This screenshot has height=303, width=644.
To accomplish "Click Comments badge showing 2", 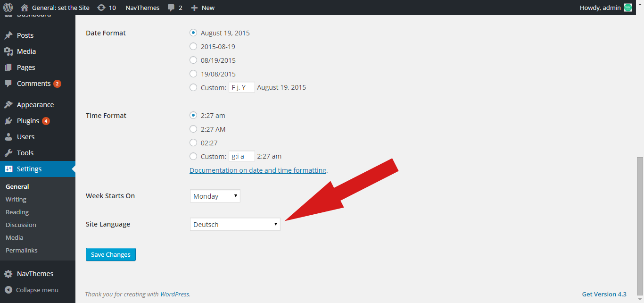I will [x=57, y=84].
